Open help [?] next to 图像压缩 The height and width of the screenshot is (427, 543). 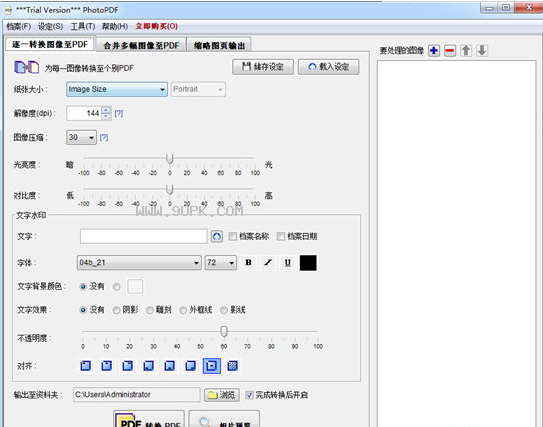[104, 137]
